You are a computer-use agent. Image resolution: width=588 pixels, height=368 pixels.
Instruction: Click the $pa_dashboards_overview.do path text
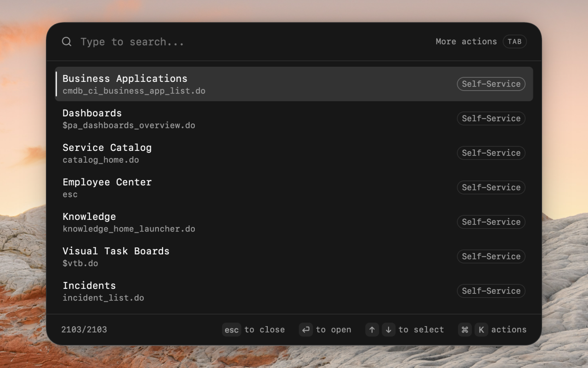click(129, 126)
